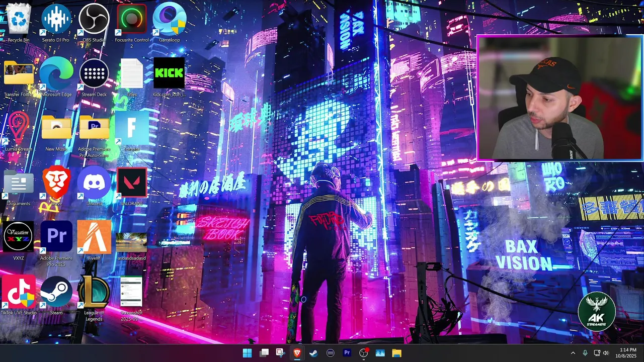This screenshot has width=644, height=362.
Task: Switch to Brave in the taskbar
Action: (x=297, y=353)
